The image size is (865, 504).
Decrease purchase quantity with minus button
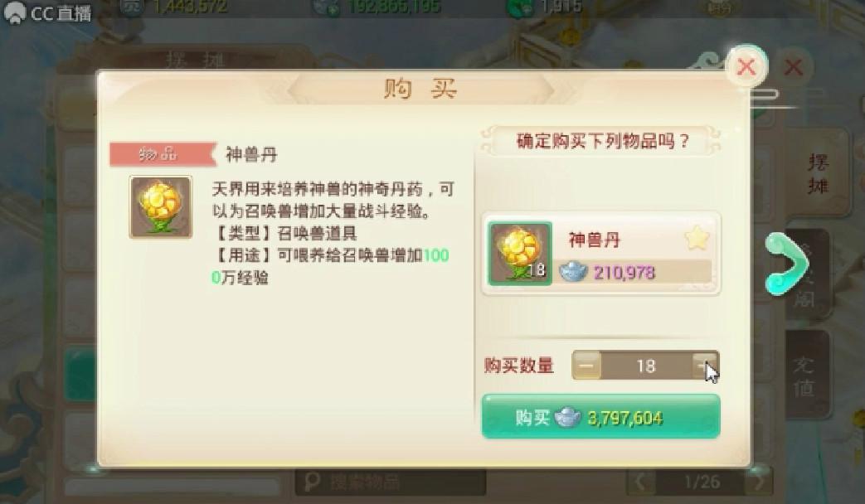[586, 365]
